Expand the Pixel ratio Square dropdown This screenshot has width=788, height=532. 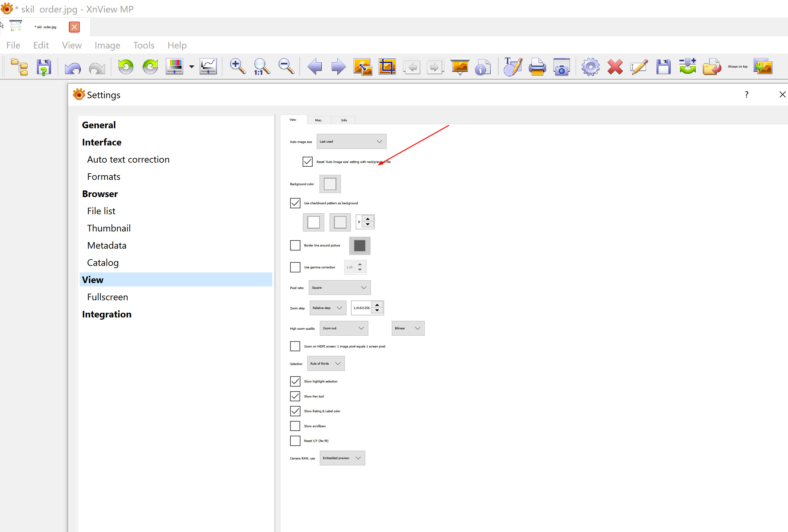click(x=340, y=287)
